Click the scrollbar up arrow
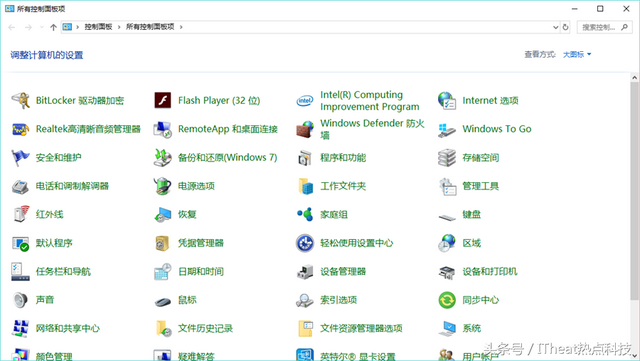This screenshot has height=361, width=640. tap(634, 77)
